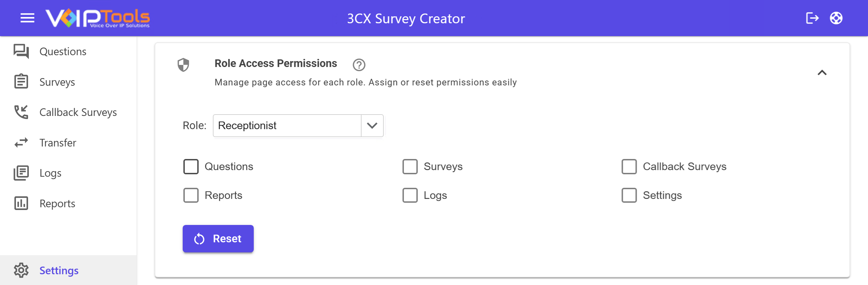Viewport: 868px width, 285px height.
Task: Click the logout icon in header
Action: pyautogui.click(x=812, y=18)
